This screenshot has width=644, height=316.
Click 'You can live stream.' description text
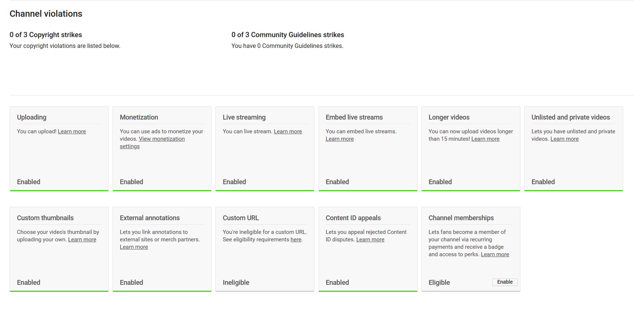(x=248, y=131)
